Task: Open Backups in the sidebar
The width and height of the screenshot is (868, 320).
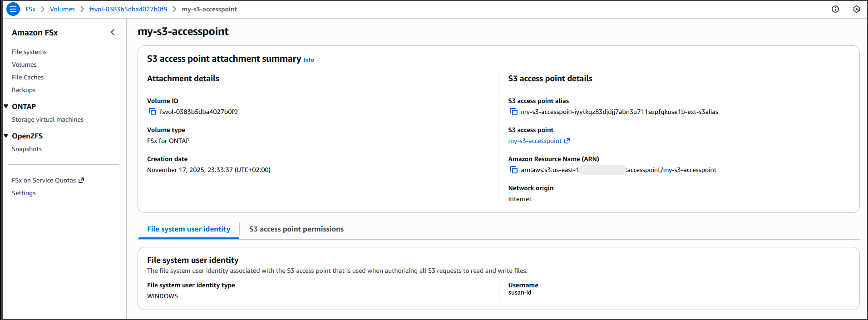Action: click(x=24, y=90)
